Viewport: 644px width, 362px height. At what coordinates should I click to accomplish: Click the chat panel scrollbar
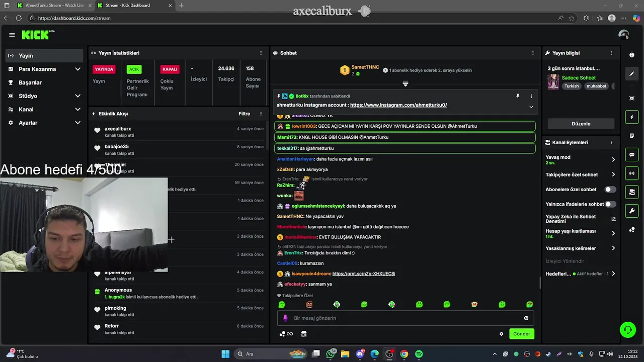tap(540, 283)
